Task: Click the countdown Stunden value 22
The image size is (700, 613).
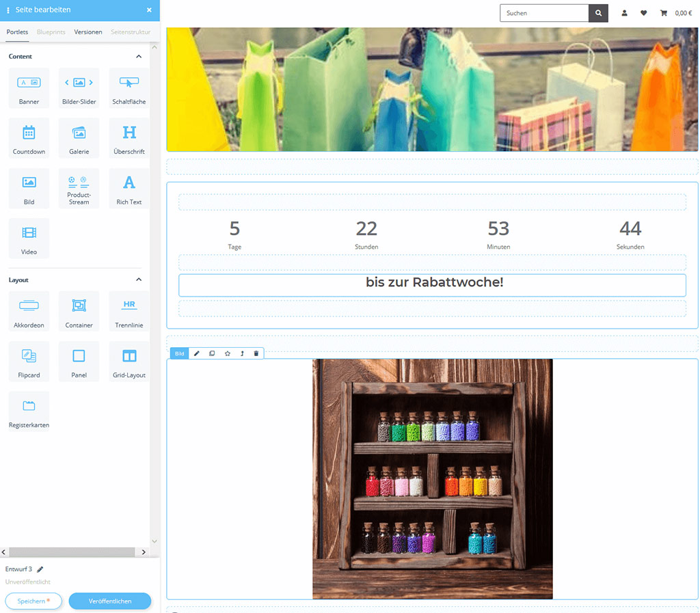Action: coord(366,228)
